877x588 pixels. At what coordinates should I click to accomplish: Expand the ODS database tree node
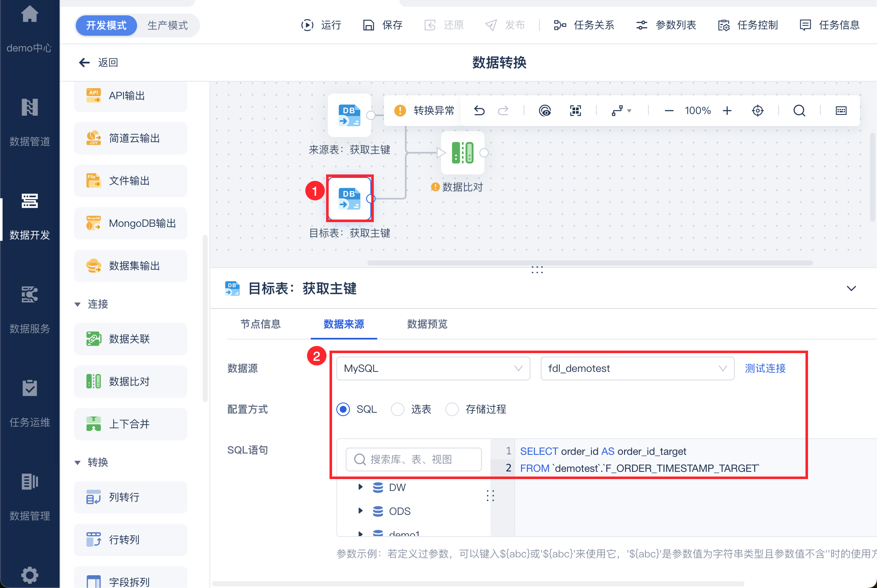361,511
